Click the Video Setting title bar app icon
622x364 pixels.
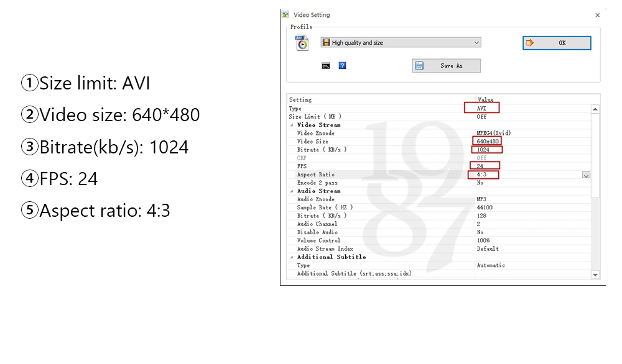coord(285,15)
